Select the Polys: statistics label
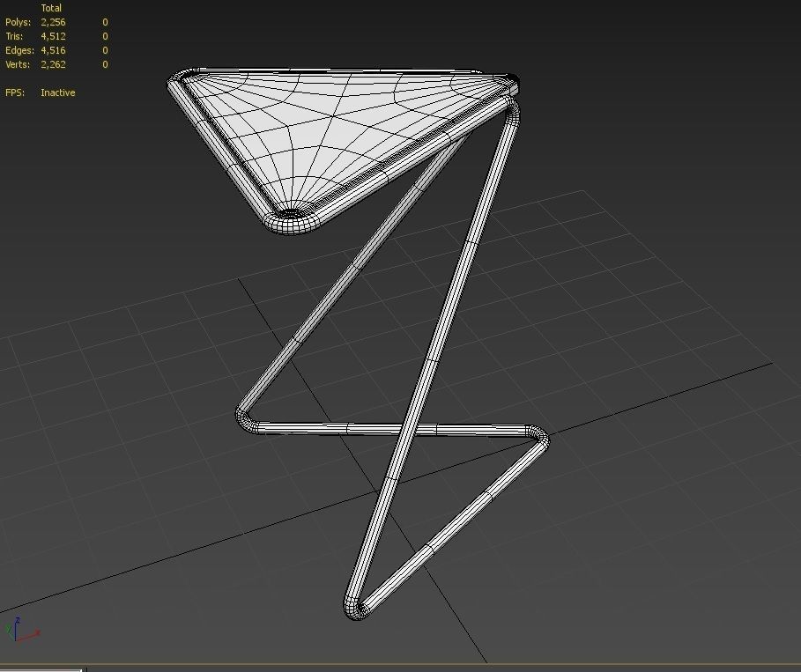The width and height of the screenshot is (801, 672). 18,23
